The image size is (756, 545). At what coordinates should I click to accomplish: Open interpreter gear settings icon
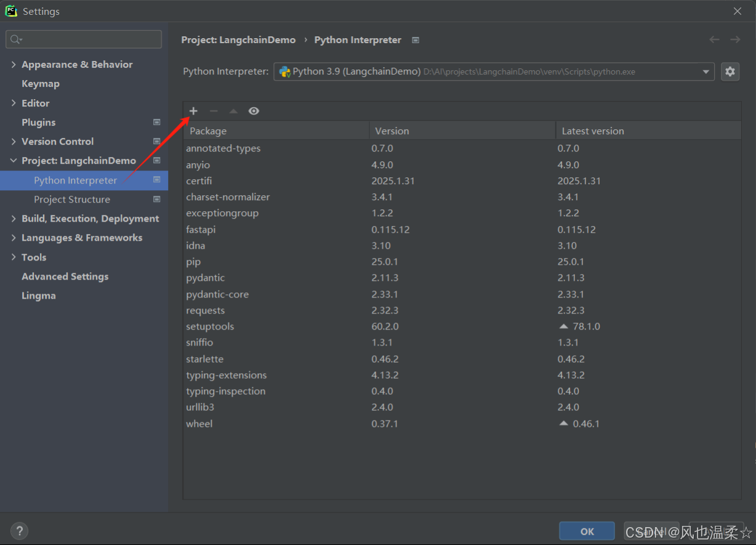point(730,71)
